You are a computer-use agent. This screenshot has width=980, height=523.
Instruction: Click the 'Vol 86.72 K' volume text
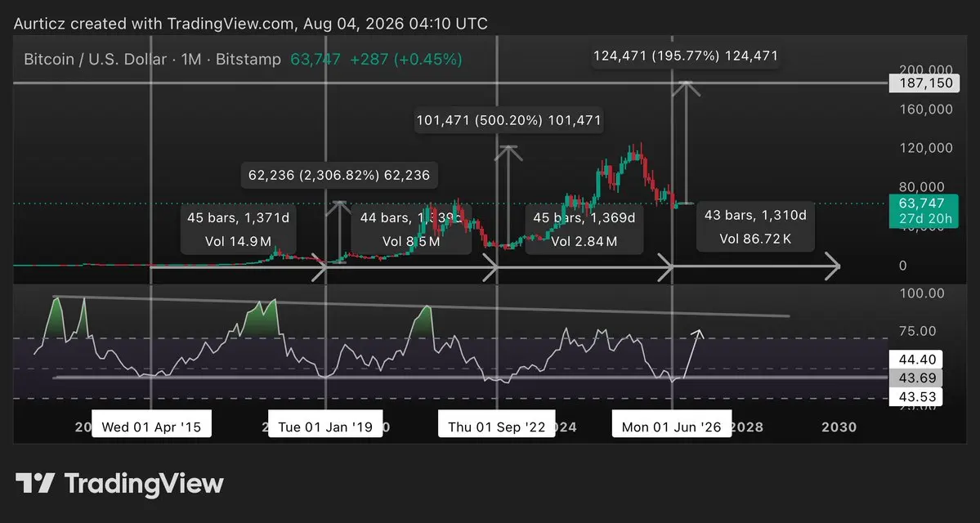755,238
